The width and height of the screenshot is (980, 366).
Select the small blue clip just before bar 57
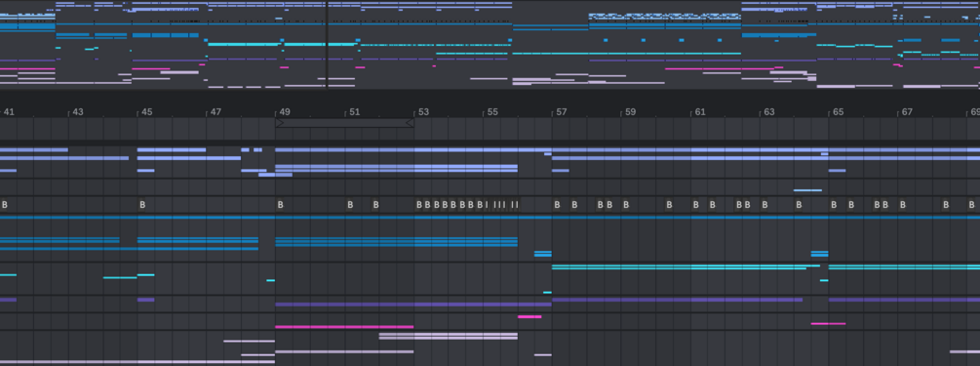(x=542, y=254)
